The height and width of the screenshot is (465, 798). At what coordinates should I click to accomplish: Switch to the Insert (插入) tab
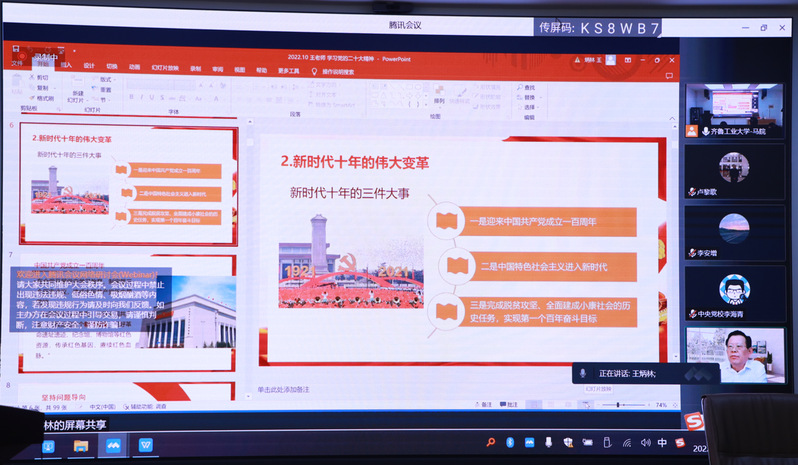66,65
